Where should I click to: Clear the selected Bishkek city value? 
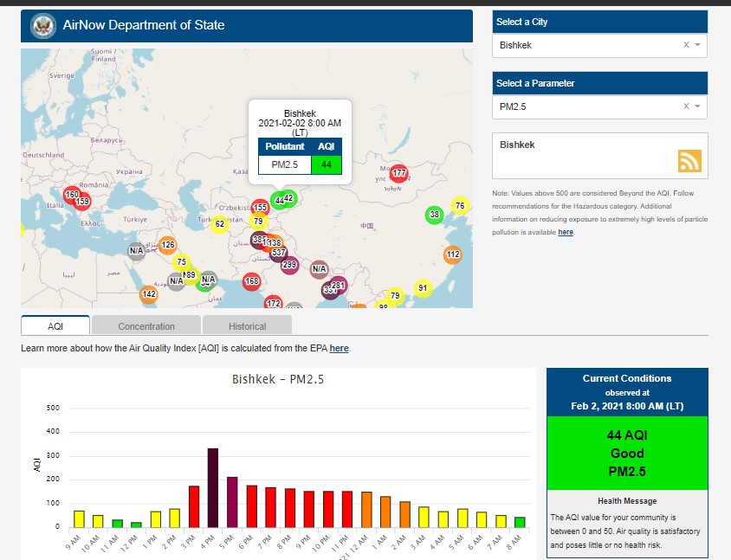(686, 45)
